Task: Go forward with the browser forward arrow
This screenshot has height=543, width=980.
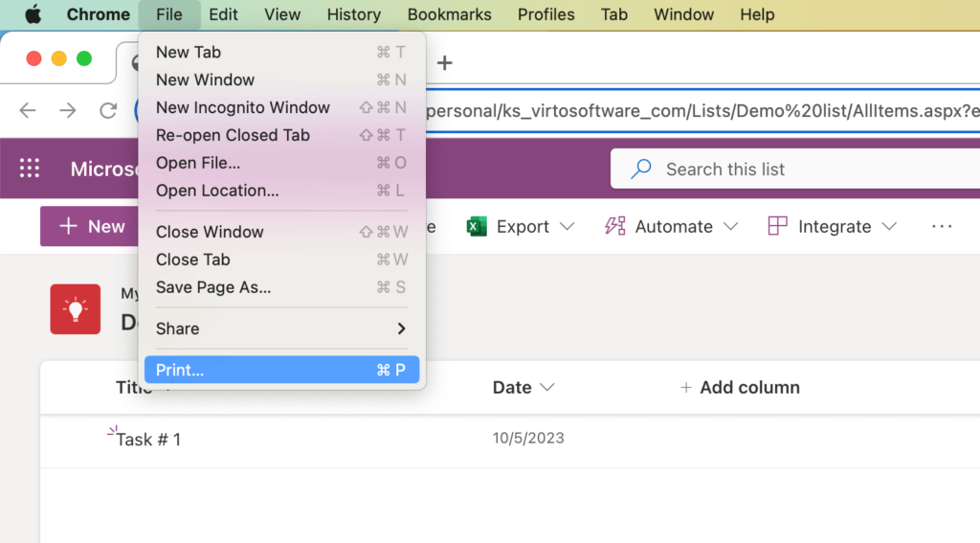Action: coord(68,111)
